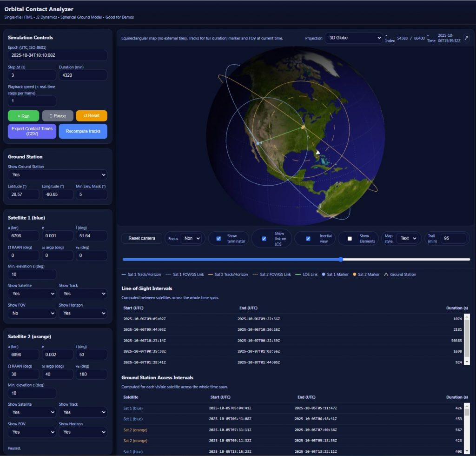
Task: Click the Recompute tracks button
Action: (x=83, y=131)
